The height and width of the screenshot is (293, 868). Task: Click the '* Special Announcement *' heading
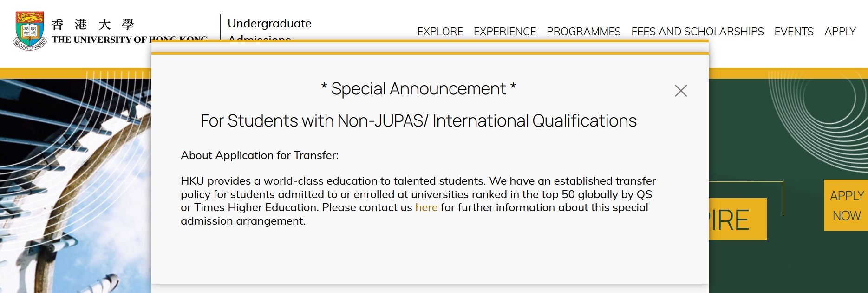[418, 89]
